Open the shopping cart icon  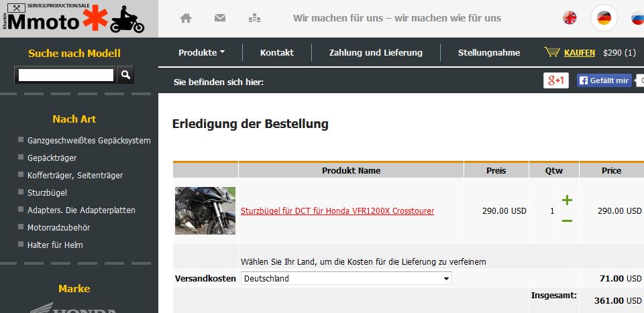[552, 52]
